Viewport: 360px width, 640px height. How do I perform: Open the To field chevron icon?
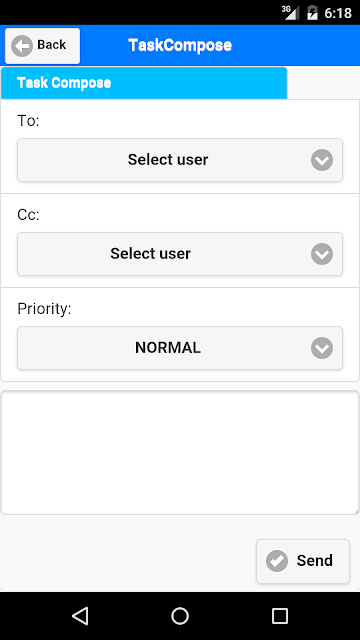[x=322, y=160]
